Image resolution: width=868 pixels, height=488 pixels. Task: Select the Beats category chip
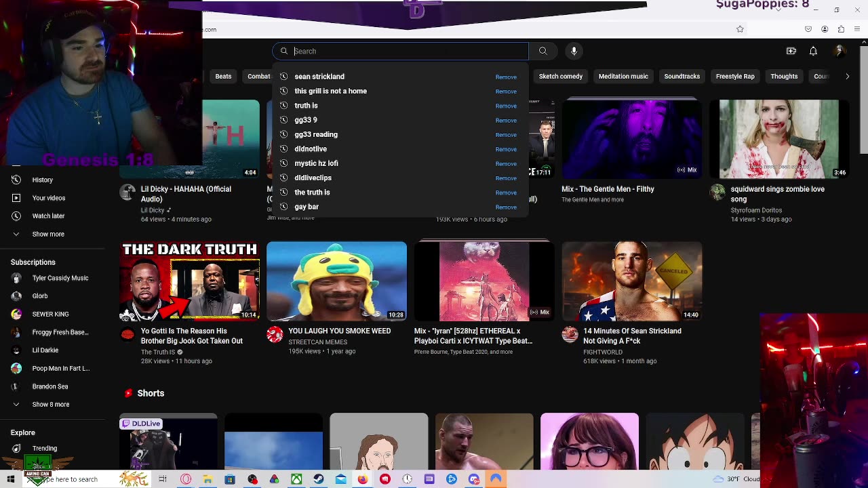tap(223, 77)
